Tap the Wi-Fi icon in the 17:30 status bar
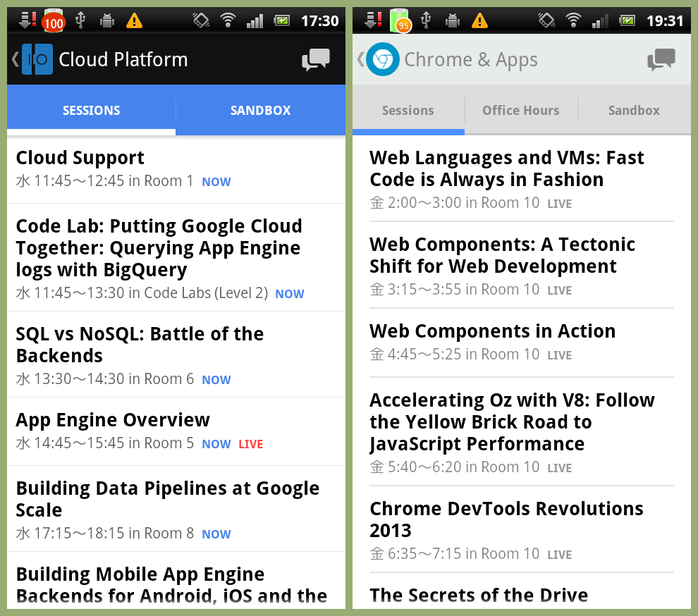 [228, 20]
